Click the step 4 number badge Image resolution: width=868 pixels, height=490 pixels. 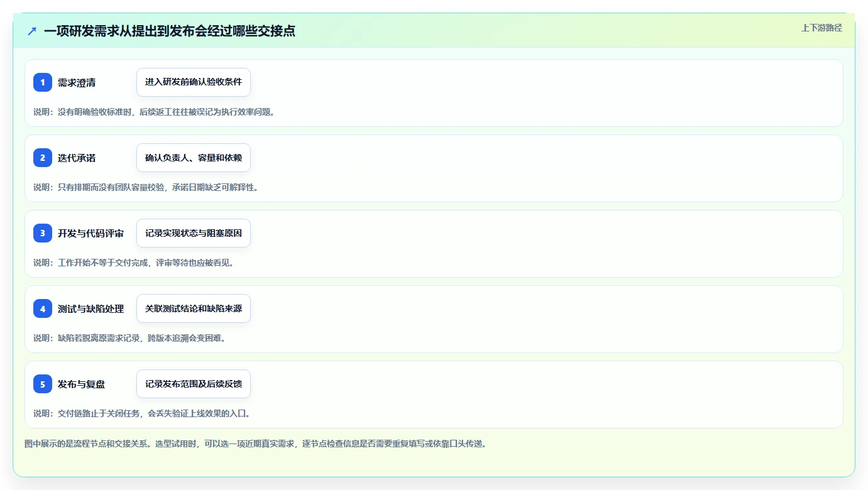point(43,308)
